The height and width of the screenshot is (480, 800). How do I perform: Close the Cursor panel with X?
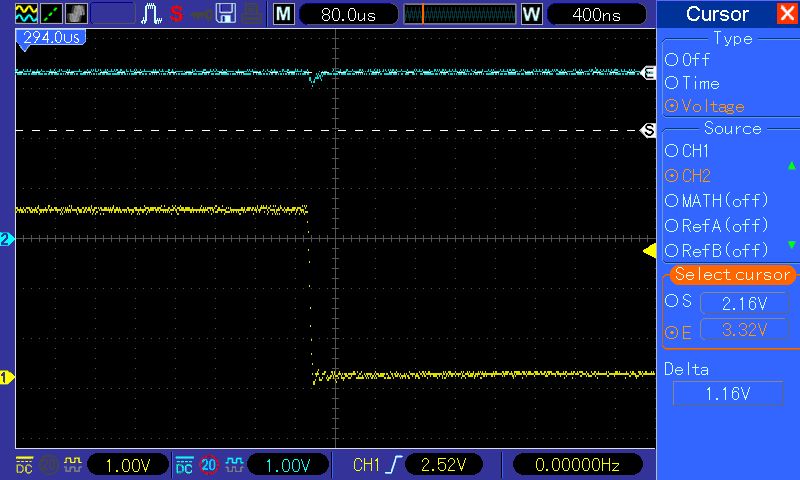pyautogui.click(x=786, y=14)
